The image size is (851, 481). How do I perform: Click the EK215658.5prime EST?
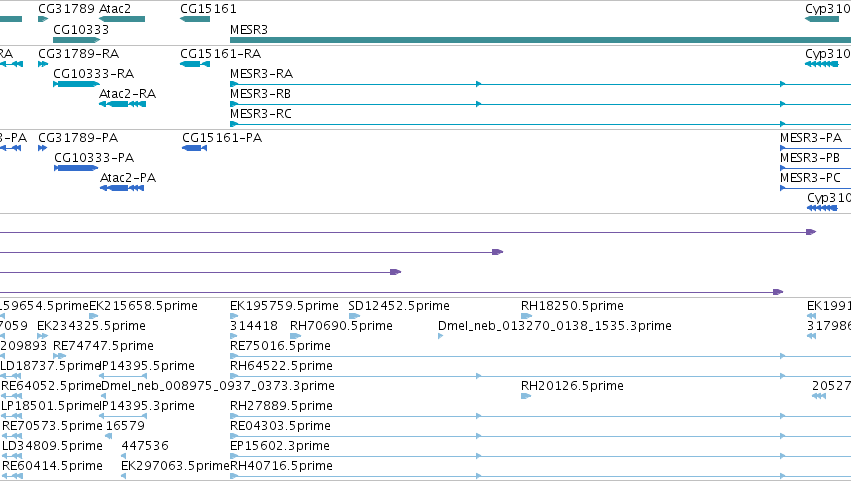click(x=94, y=316)
